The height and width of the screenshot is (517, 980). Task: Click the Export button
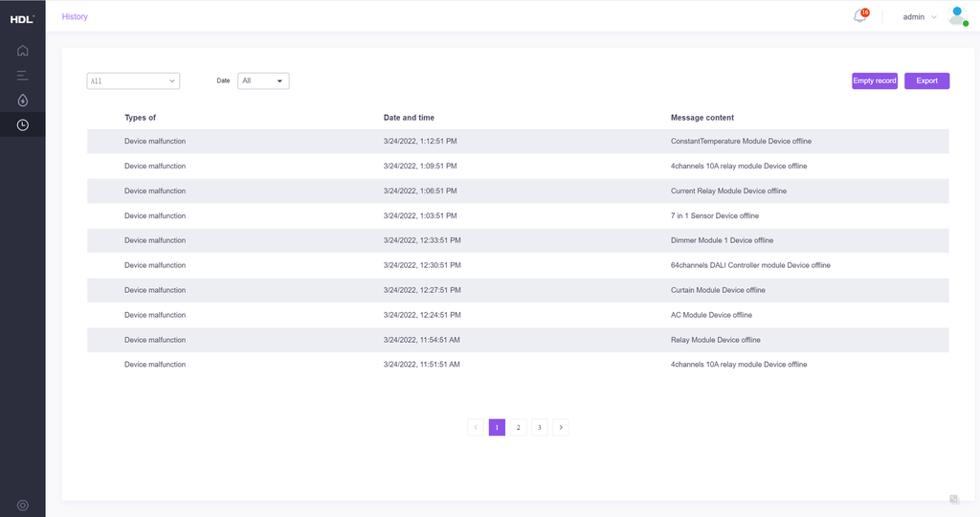coord(926,81)
